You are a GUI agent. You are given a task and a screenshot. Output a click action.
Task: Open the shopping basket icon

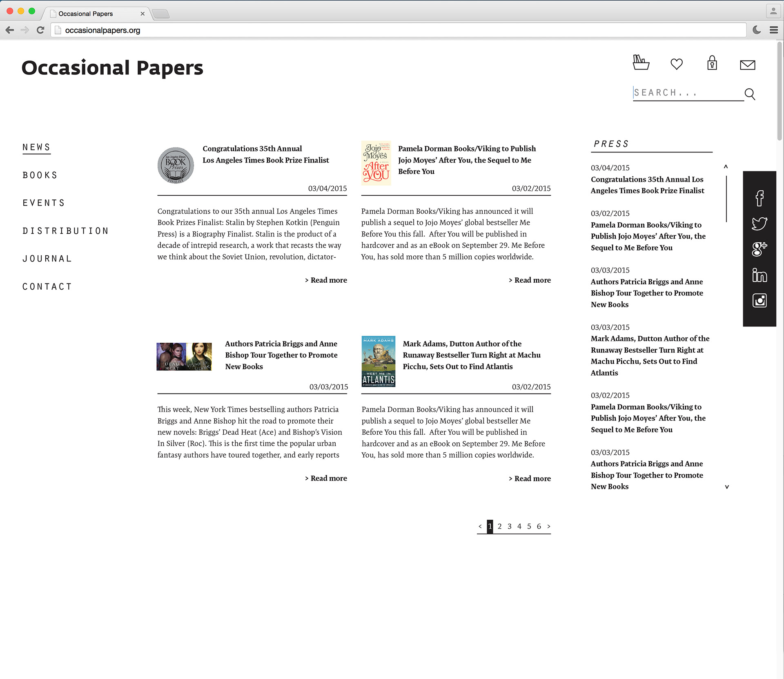(641, 63)
